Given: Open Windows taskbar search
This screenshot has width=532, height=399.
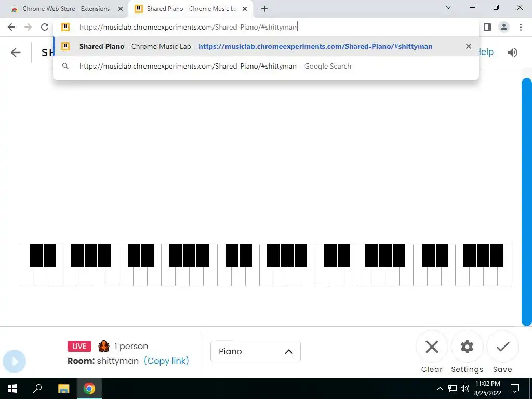Looking at the screenshot, I should pos(37,389).
